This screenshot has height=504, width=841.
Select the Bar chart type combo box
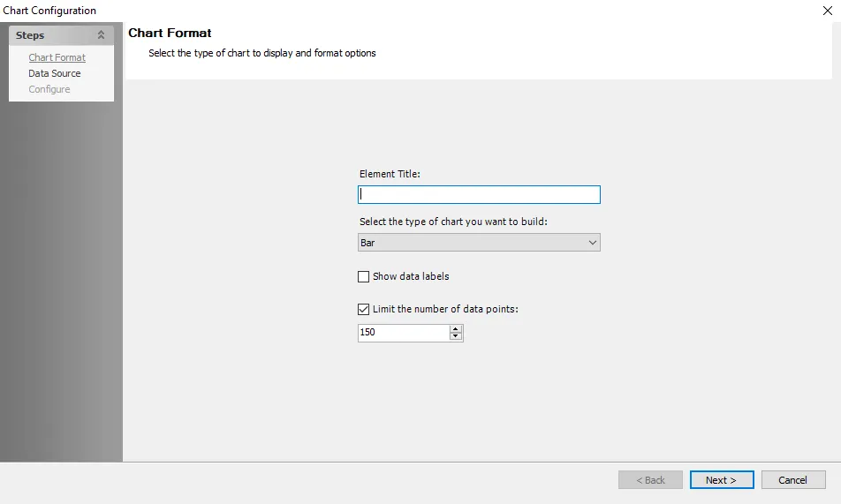[479, 243]
